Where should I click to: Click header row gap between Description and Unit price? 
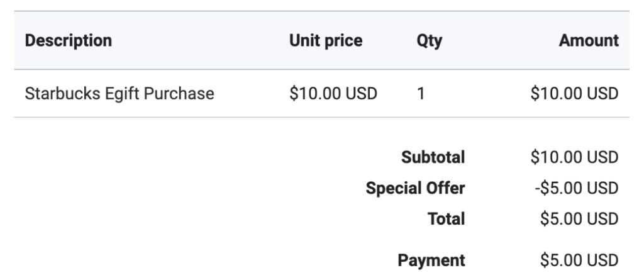coord(201,41)
